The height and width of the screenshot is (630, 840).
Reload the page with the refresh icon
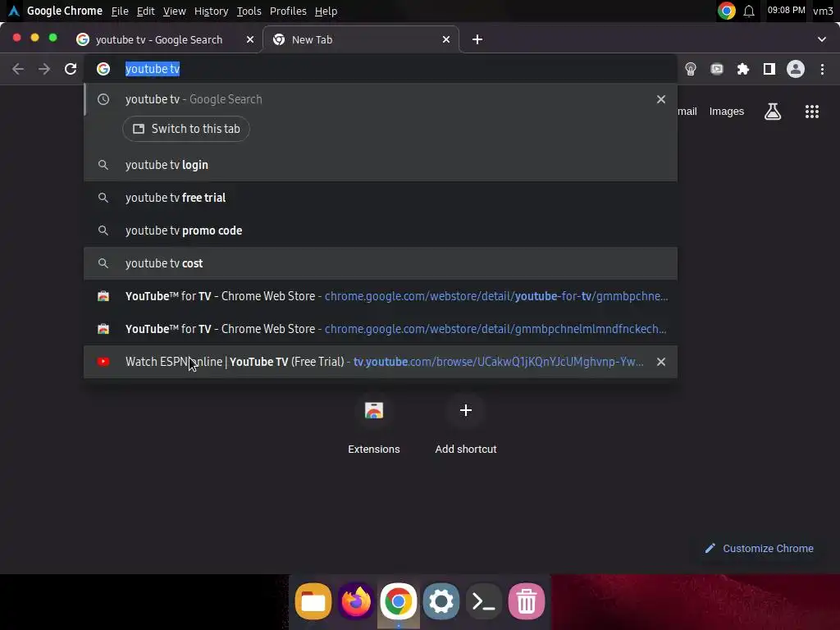coord(71,69)
